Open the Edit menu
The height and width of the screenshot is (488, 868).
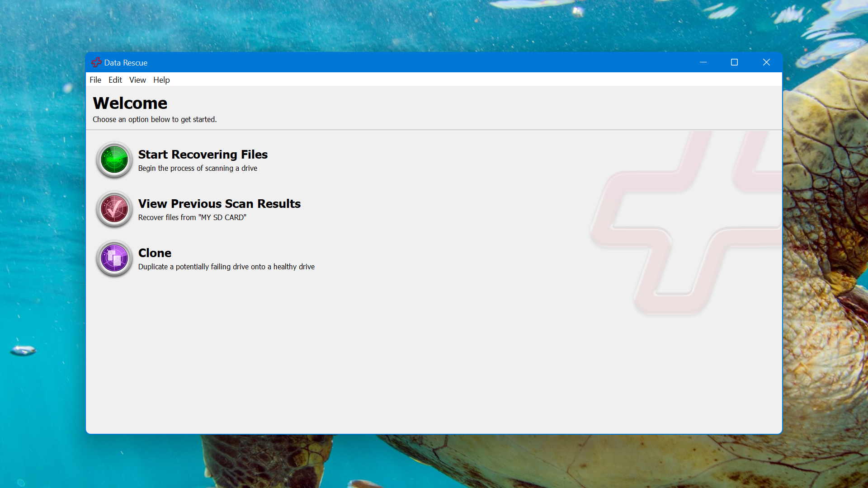pos(115,80)
